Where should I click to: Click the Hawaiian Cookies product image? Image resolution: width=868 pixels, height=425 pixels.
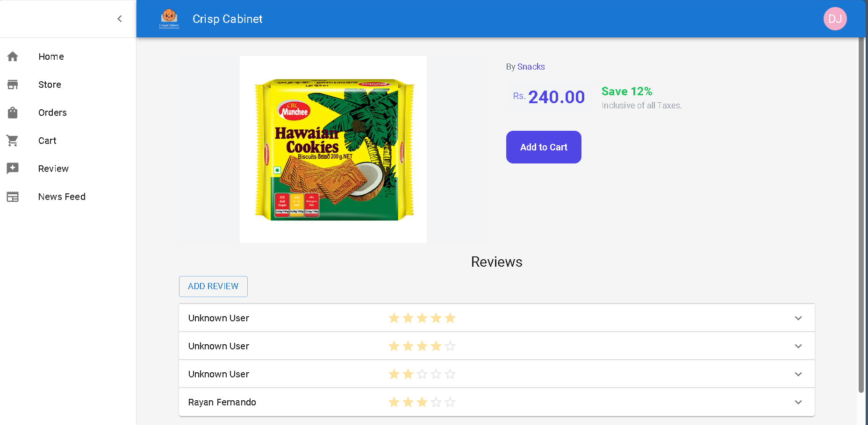coord(333,149)
